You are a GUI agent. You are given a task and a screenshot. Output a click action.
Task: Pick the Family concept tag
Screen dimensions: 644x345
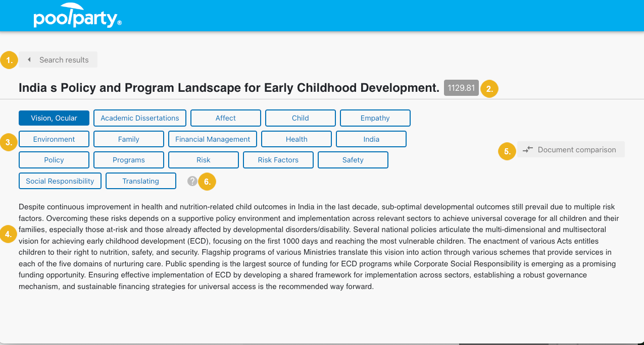coord(129,139)
